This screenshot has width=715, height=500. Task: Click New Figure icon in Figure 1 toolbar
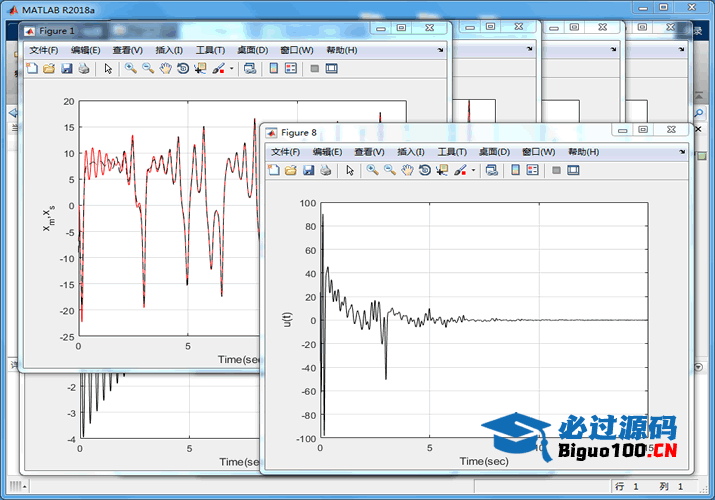coord(32,68)
